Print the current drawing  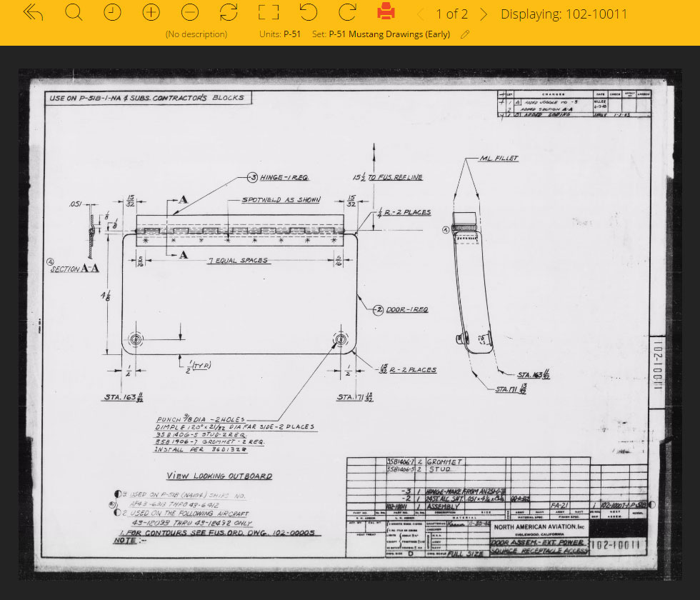(x=385, y=13)
